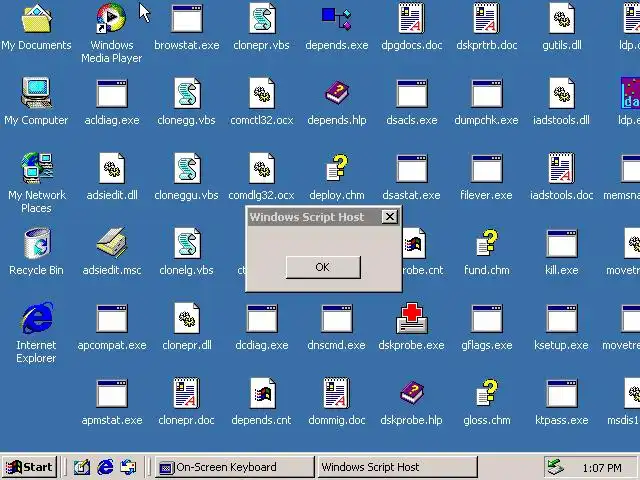Select the Windows Media Player shortcut
The width and height of the screenshot is (640, 480).
(111, 19)
